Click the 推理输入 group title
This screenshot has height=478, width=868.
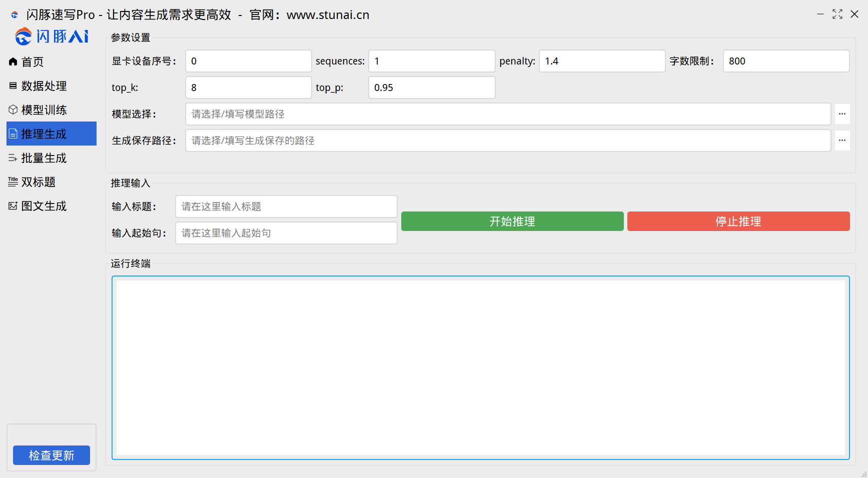point(131,183)
